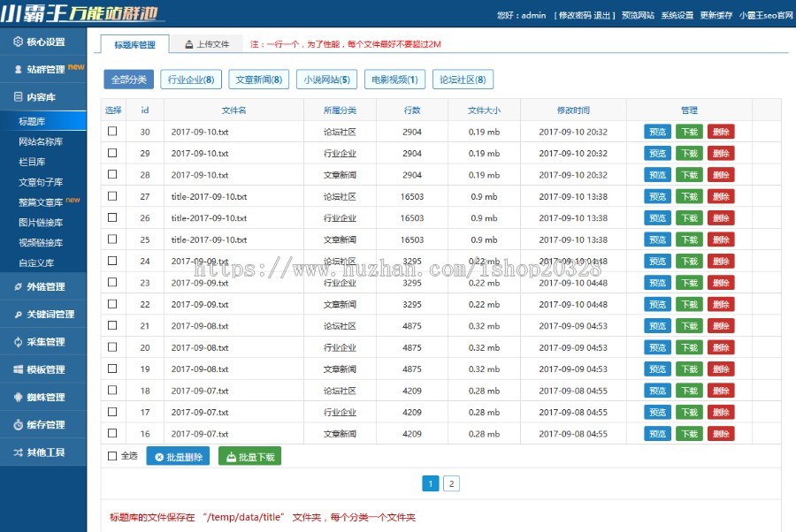Tick the checkbox for file id 19
Image resolution: width=796 pixels, height=532 pixels.
click(x=112, y=369)
